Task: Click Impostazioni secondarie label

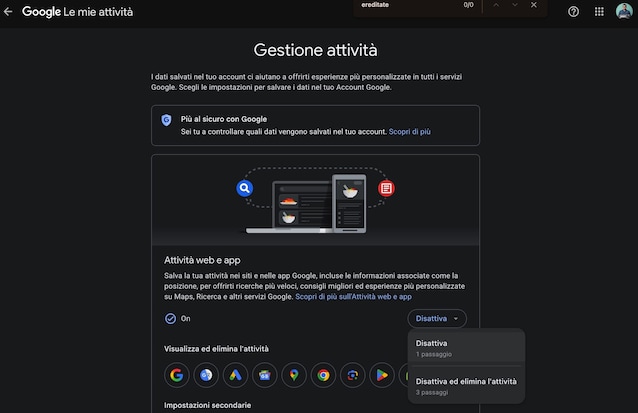Action: tap(208, 405)
